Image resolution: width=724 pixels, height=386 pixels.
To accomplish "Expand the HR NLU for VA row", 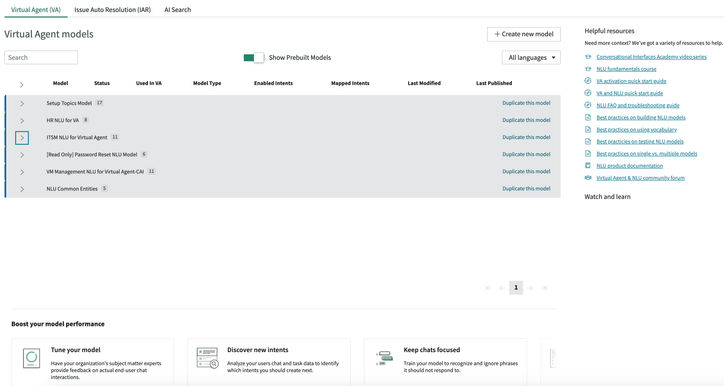I will [22, 121].
